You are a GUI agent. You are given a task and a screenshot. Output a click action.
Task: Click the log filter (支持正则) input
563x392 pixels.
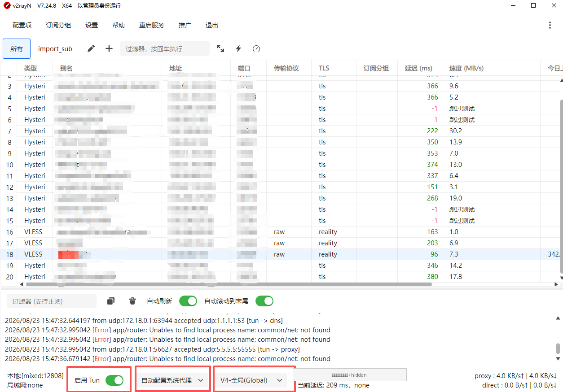point(52,301)
